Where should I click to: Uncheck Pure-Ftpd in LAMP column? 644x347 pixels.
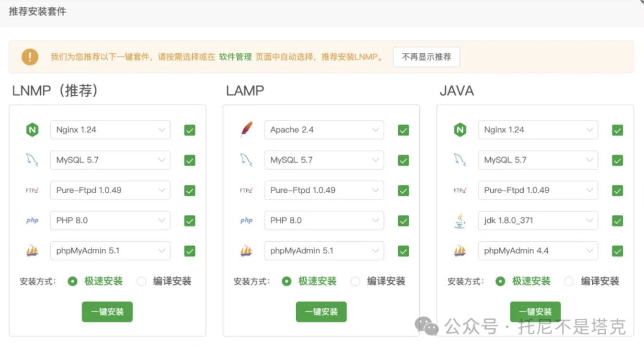pyautogui.click(x=403, y=191)
